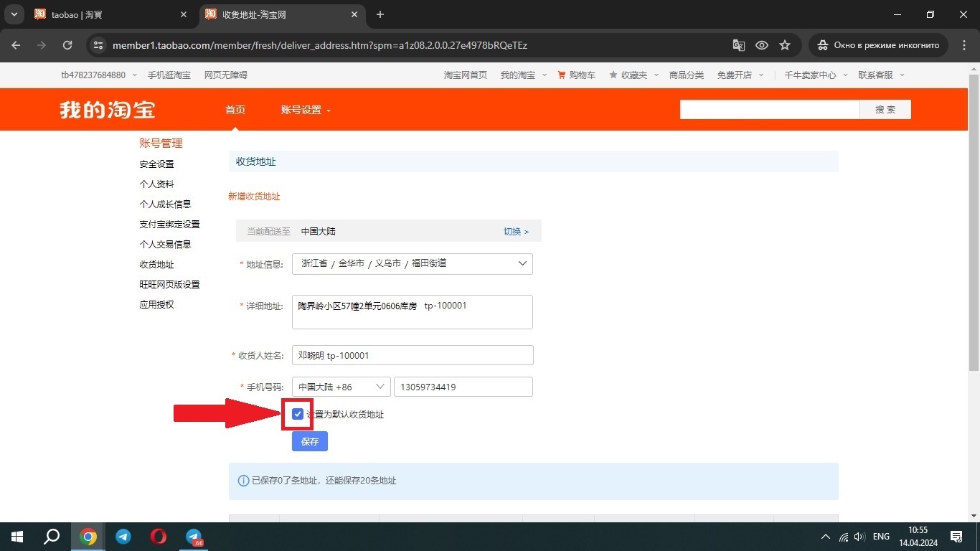Screen dimensions: 980x551
Task: Open the first Telegram taskbar icon
Action: pos(123,537)
